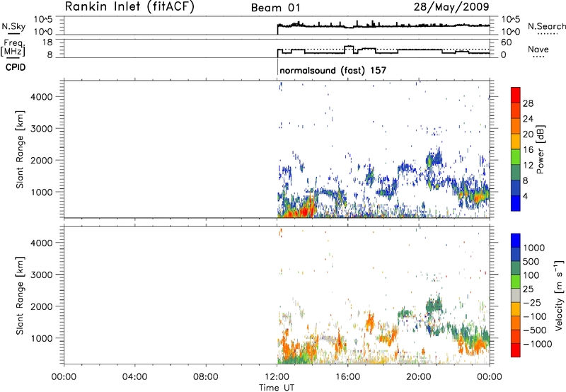The height and width of the screenshot is (392, 566).
Task: Click the 'N.Search' legend label
Action: point(546,26)
